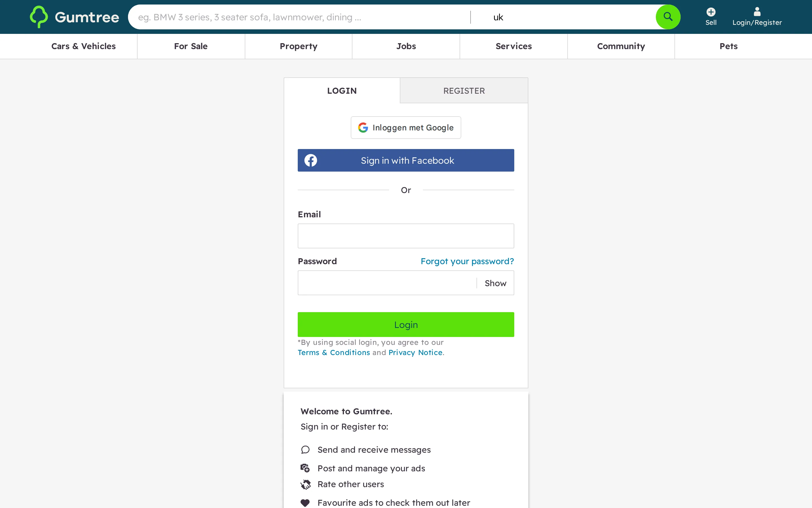The image size is (812, 508).
Task: Click Rate other users text
Action: (x=351, y=484)
